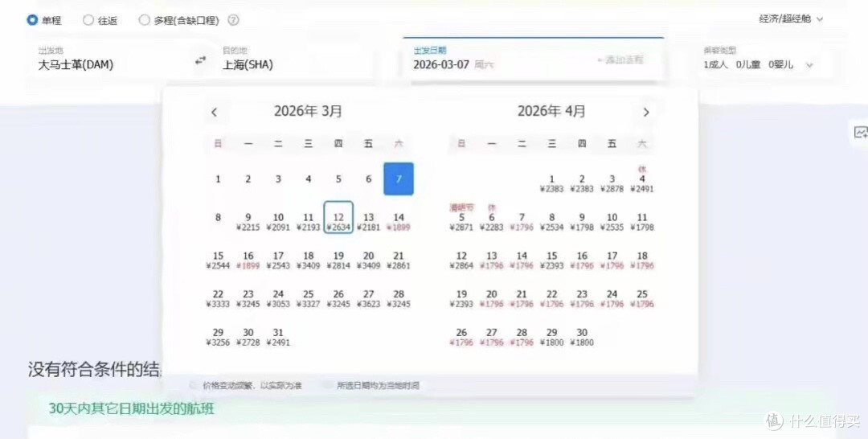
Task: Click the 2026年 4月 month heading
Action: (x=551, y=111)
